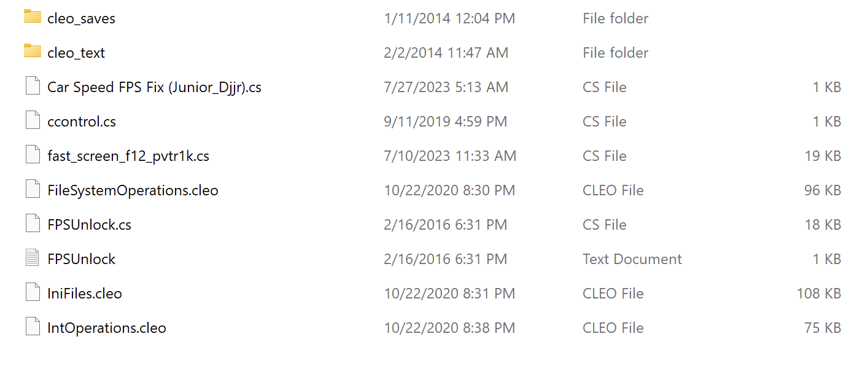Click the Car Speed FPS Fix file icon
Viewport: 868px width, 366px height.
pyautogui.click(x=33, y=87)
